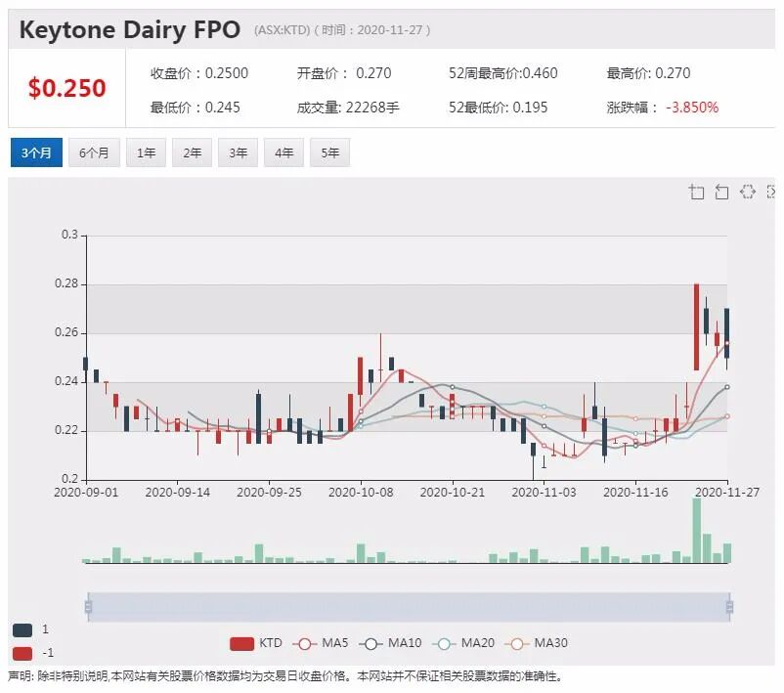Click the 2020-10-21 x-axis label
This screenshot has width=784, height=693.
click(453, 493)
